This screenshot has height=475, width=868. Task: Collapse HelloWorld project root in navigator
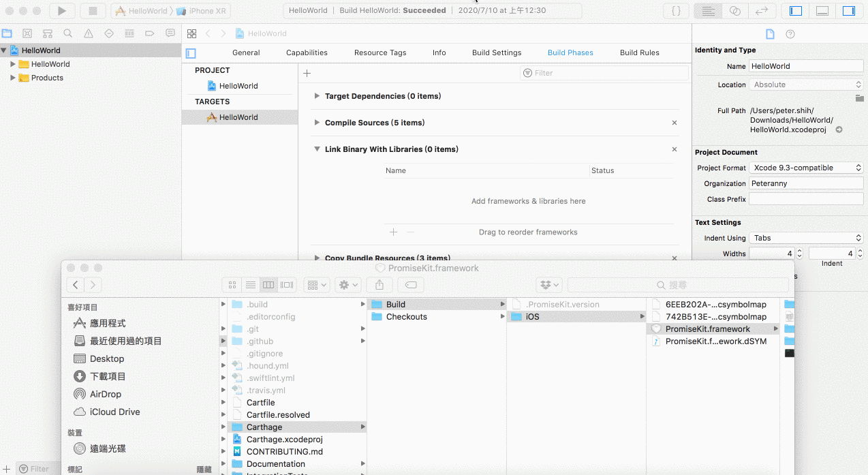pos(4,50)
